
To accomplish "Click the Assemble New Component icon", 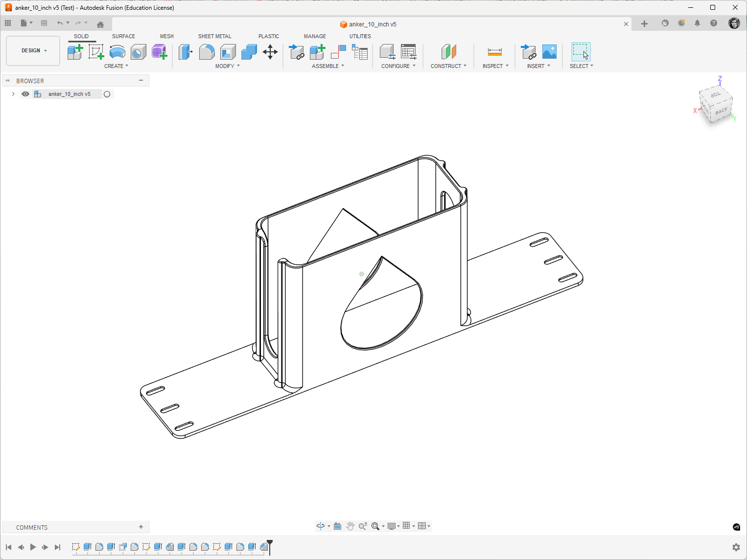I will coord(317,51).
